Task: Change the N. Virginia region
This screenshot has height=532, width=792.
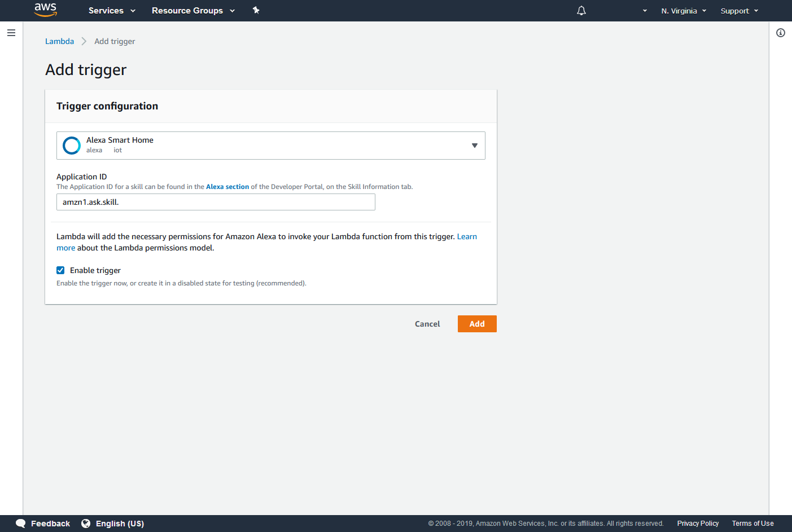Action: click(x=684, y=11)
